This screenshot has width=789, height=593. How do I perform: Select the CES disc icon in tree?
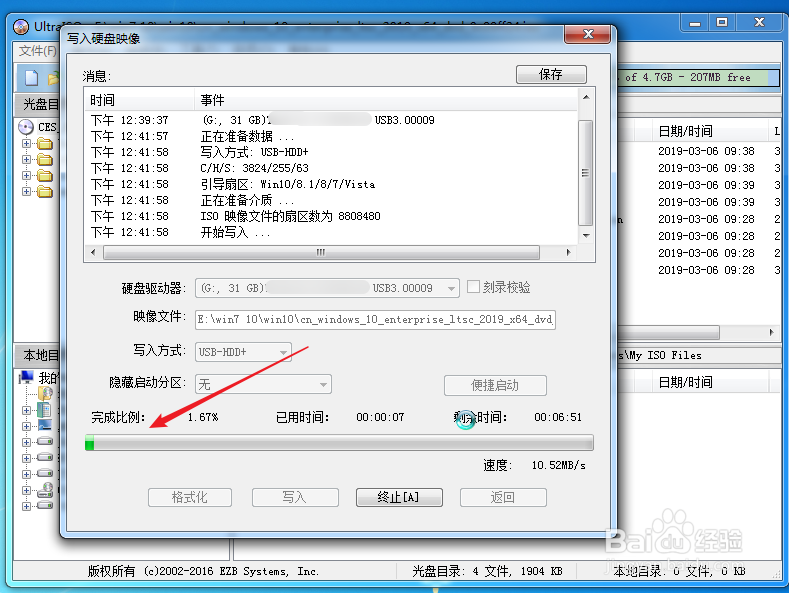pos(26,127)
